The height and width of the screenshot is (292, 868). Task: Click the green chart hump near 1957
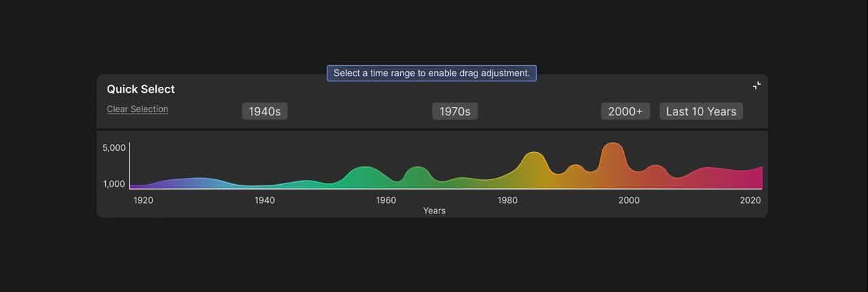[x=366, y=177]
